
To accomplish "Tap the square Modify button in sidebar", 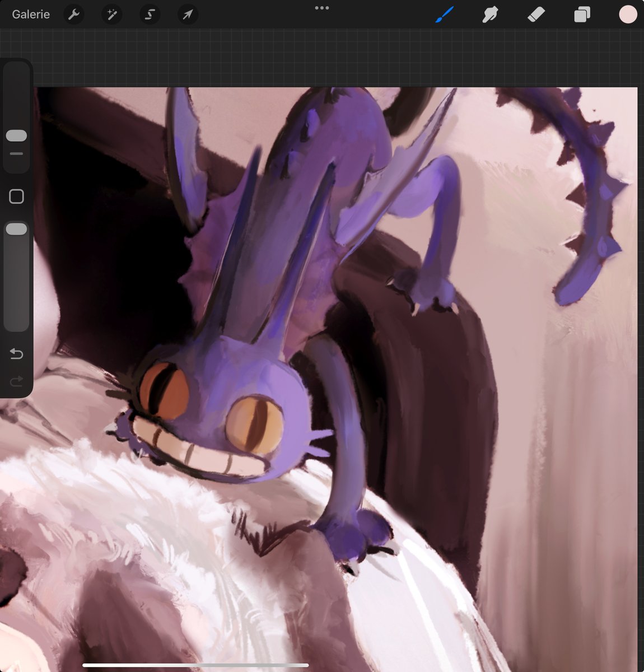I will tap(16, 196).
